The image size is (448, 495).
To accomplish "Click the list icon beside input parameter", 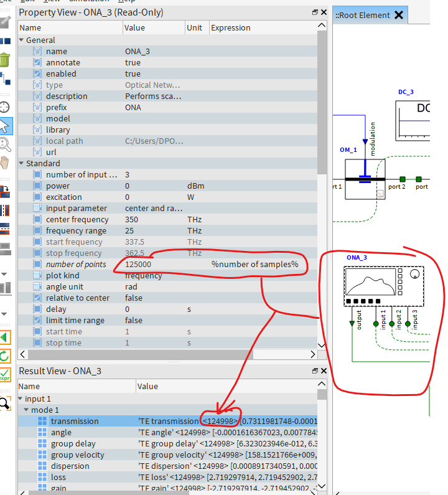I will pyautogui.click(x=37, y=208).
